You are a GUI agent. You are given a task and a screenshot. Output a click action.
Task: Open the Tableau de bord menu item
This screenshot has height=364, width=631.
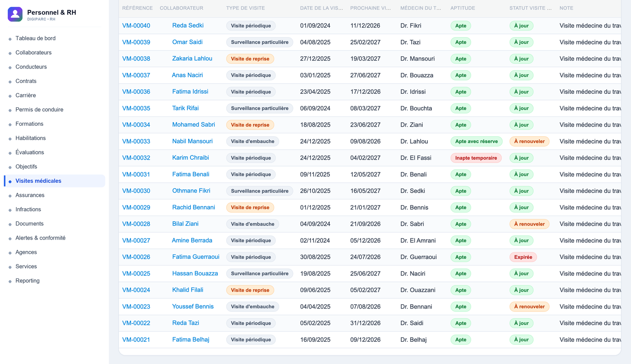35,38
